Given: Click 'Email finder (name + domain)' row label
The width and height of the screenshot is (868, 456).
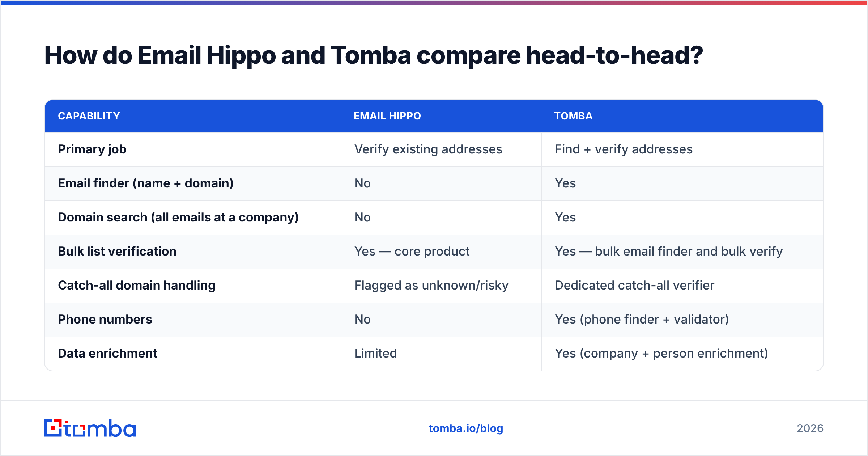Looking at the screenshot, I should point(146,183).
